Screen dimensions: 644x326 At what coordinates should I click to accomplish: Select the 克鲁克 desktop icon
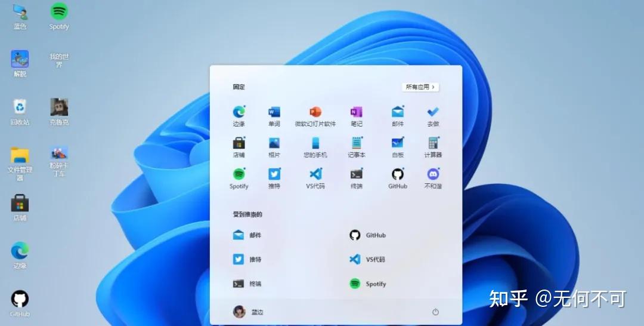[59, 112]
